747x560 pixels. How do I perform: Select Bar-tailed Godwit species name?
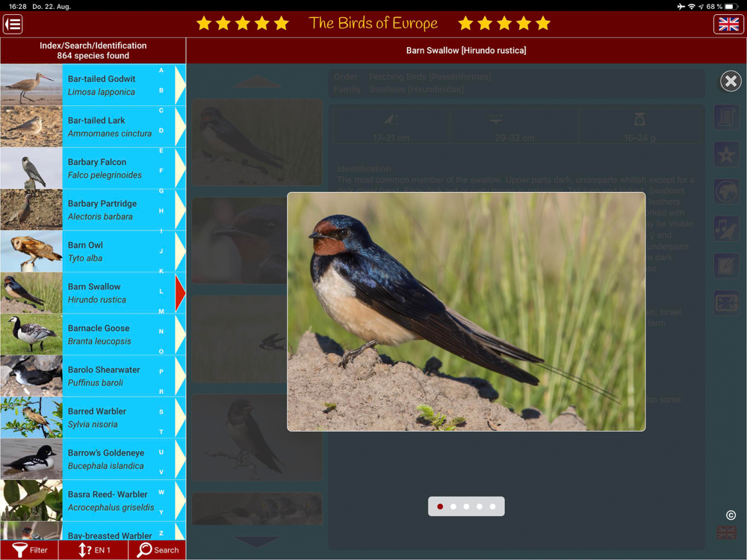[x=102, y=78]
